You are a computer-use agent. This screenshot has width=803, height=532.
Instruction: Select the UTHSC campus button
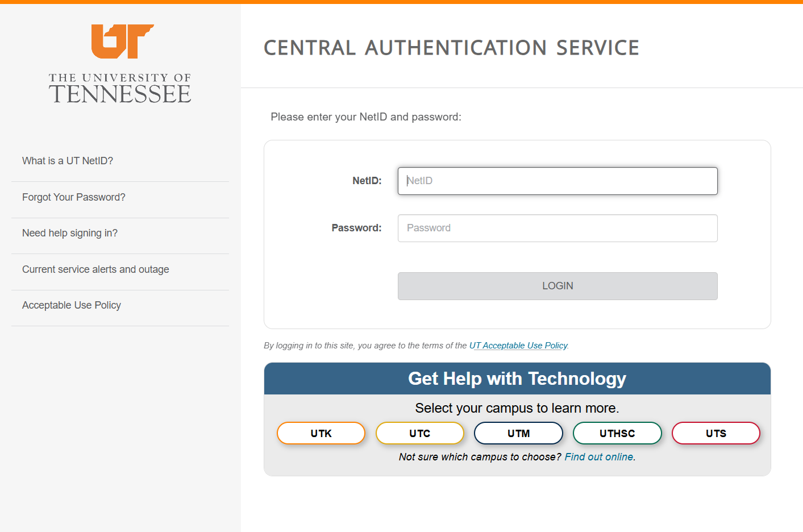pyautogui.click(x=617, y=433)
